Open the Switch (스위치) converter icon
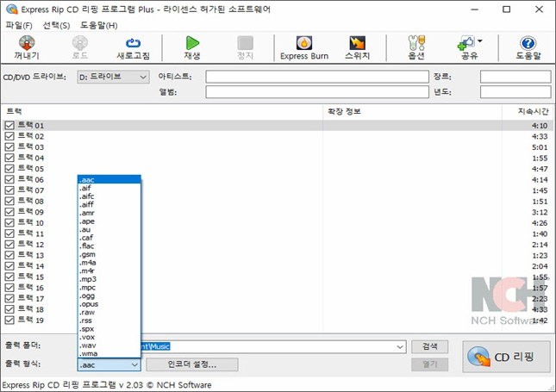This screenshot has height=392, width=556. click(x=357, y=43)
